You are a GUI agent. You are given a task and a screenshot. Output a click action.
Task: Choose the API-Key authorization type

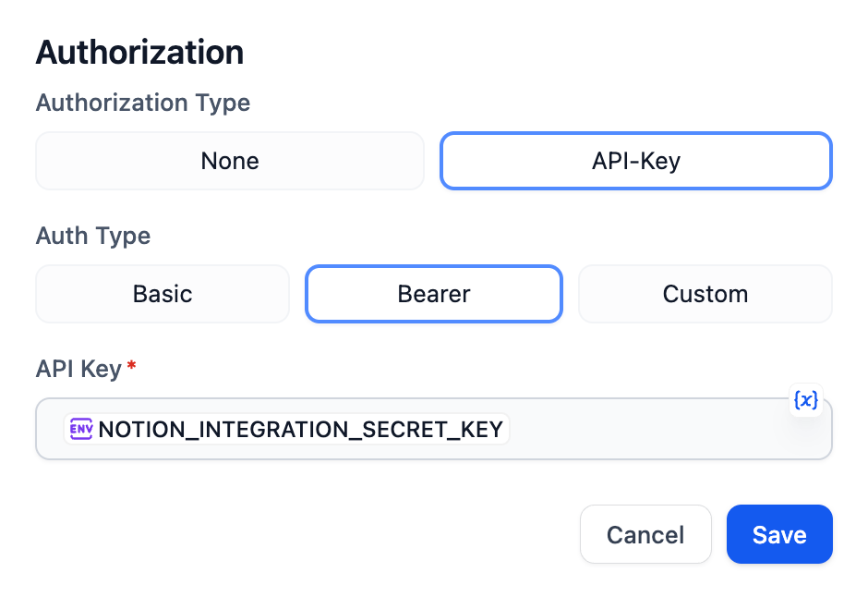click(x=636, y=161)
